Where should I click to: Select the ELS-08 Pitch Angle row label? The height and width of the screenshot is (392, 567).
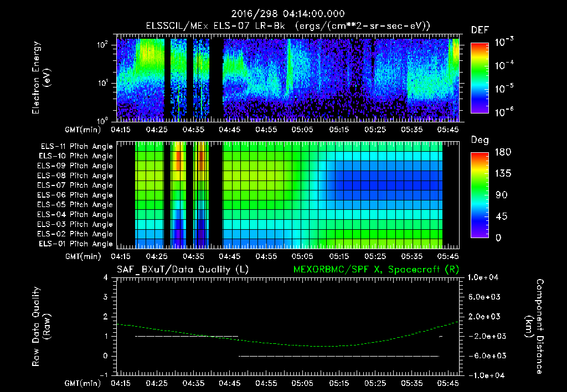pos(75,176)
